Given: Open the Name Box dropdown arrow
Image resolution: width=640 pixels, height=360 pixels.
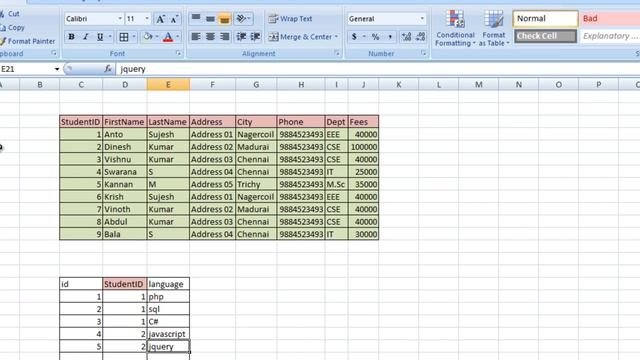Looking at the screenshot, I should 57,69.
